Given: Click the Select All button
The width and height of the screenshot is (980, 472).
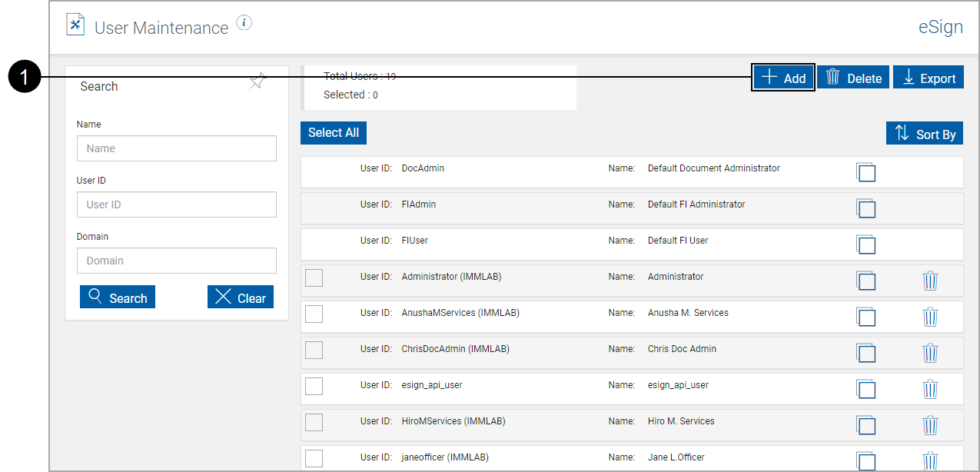Looking at the screenshot, I should pos(334,132).
